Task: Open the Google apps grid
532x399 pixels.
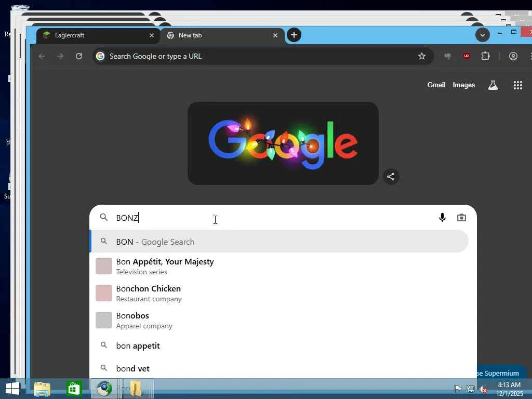Action: coord(518,85)
